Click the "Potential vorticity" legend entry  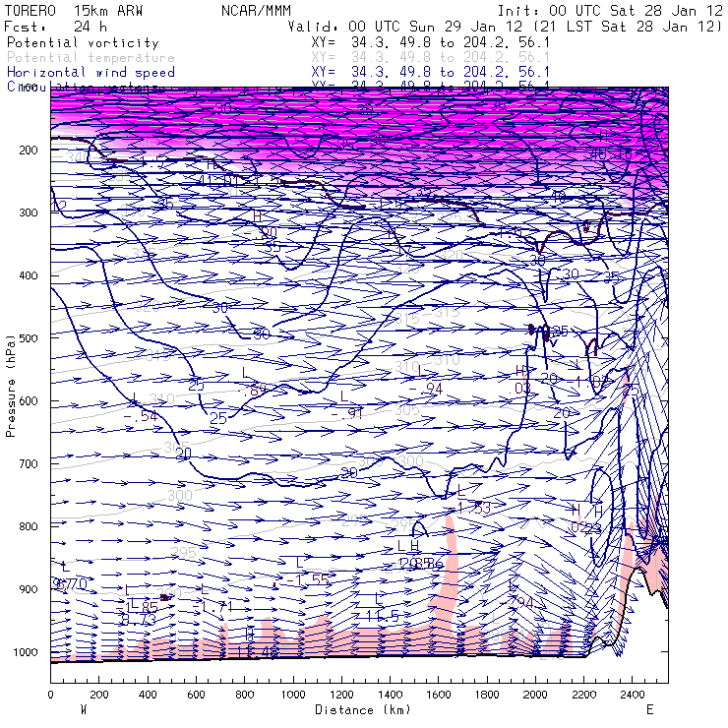pyautogui.click(x=83, y=42)
